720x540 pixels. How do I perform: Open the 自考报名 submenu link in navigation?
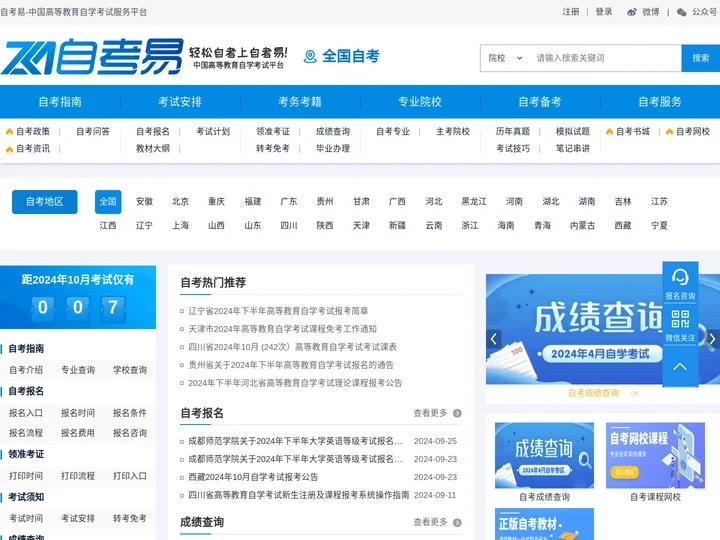pos(153,132)
